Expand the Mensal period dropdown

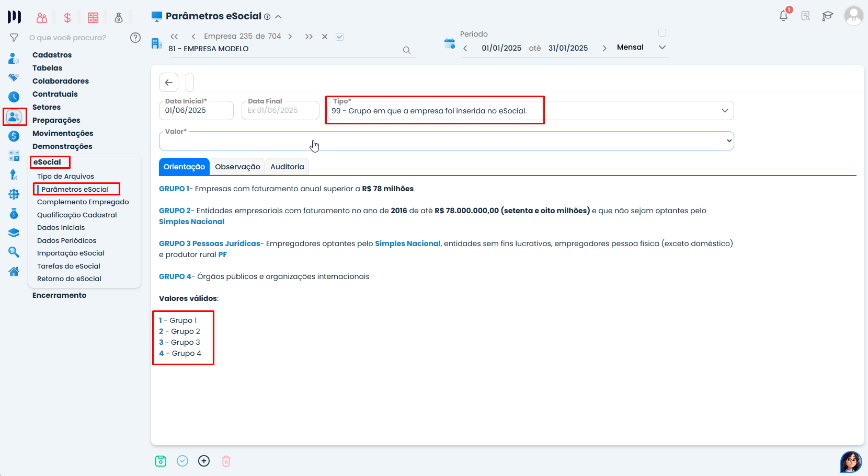pos(662,48)
